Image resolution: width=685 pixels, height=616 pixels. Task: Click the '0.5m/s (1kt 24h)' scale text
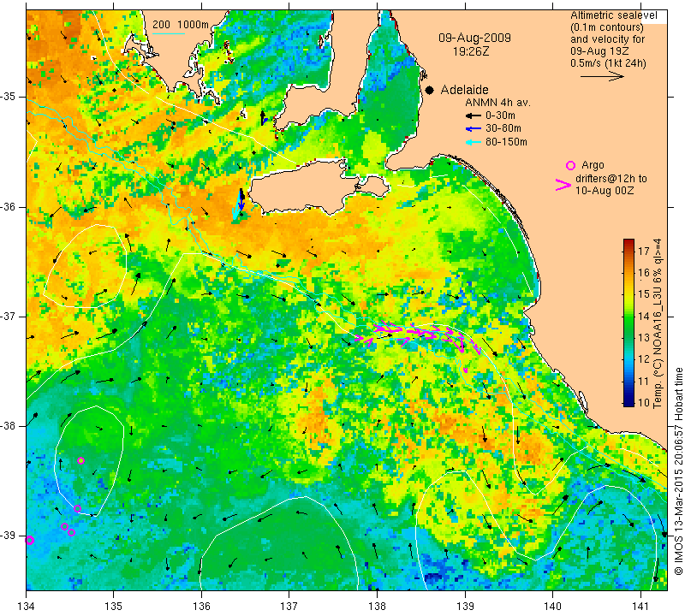608,63
